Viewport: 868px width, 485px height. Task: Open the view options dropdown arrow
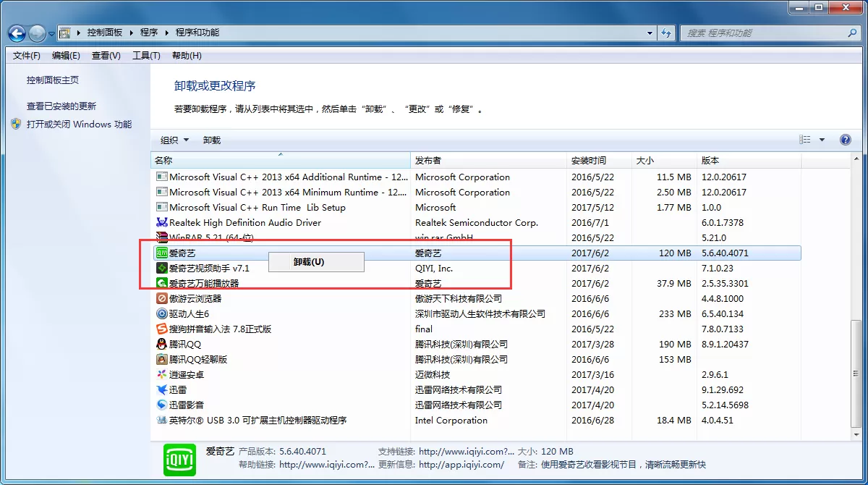tap(822, 140)
